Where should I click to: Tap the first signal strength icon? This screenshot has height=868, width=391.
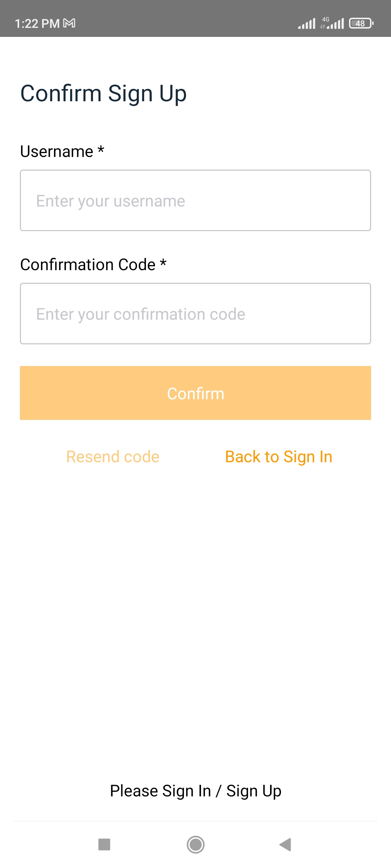[307, 24]
